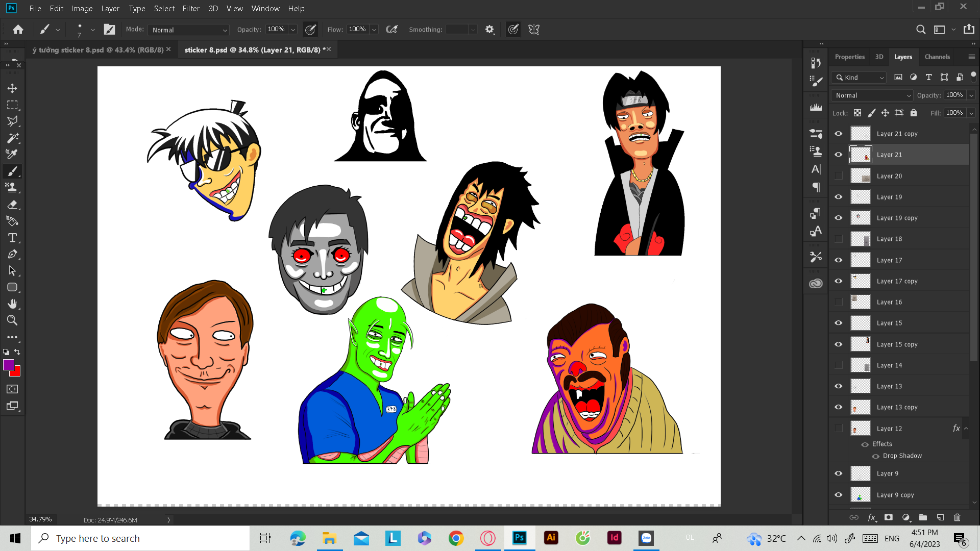Select the Polygonal Lasso tool
This screenshot has height=551, width=980.
point(12,121)
